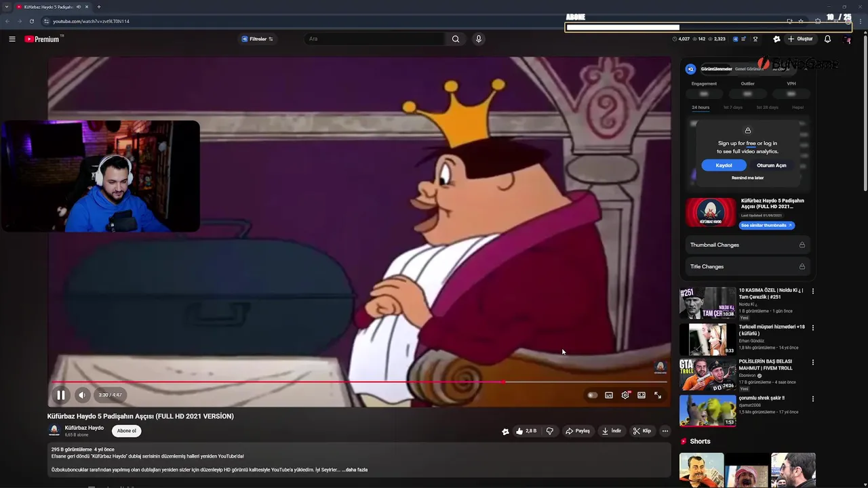The width and height of the screenshot is (868, 488).
Task: Open 'POLİSLERİN BAŞ BELASI MAHMUT' thumbnail
Action: [707, 375]
